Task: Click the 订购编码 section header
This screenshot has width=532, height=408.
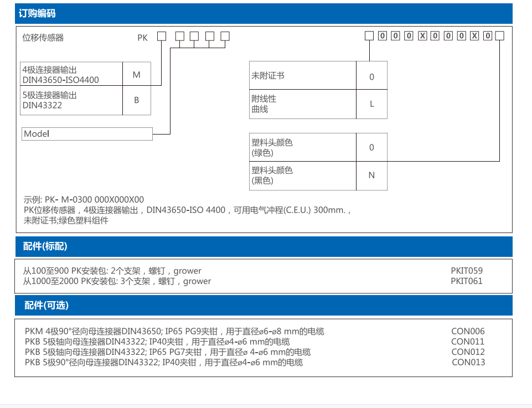Action: [x=264, y=14]
